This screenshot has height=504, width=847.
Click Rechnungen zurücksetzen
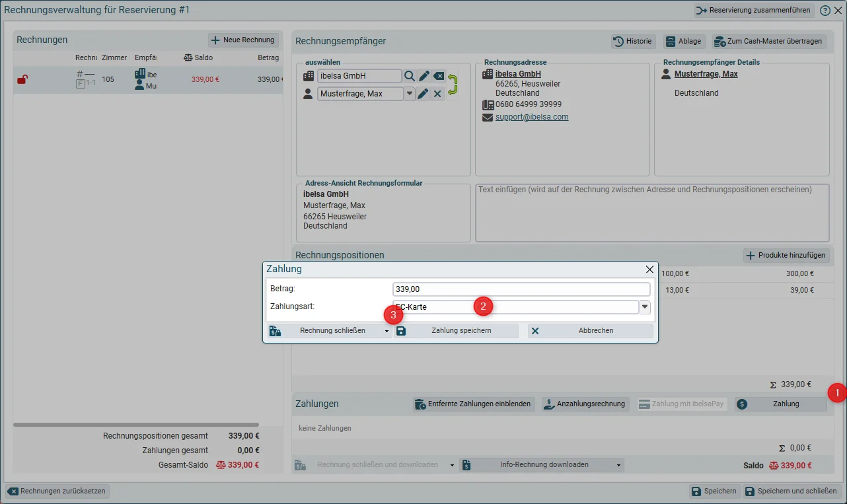(x=57, y=491)
